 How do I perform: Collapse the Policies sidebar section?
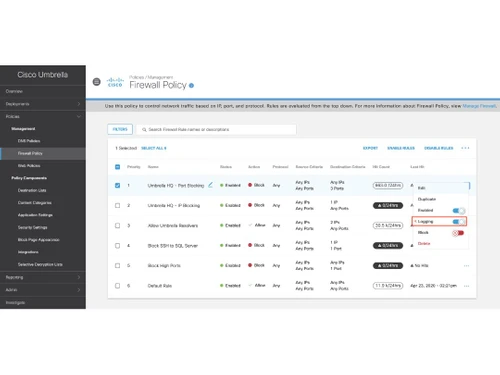point(43,116)
